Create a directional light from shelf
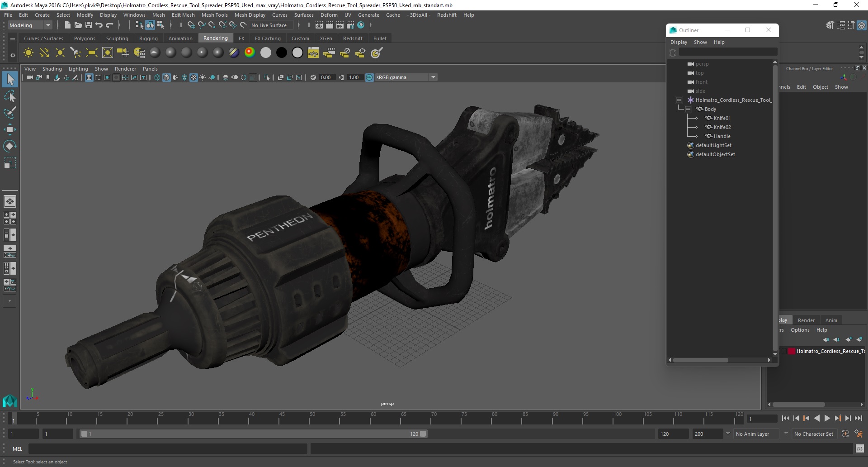 click(44, 53)
